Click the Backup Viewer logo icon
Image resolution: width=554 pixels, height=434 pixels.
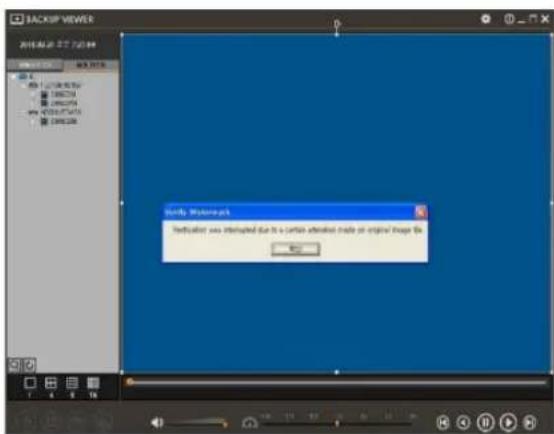(x=17, y=19)
